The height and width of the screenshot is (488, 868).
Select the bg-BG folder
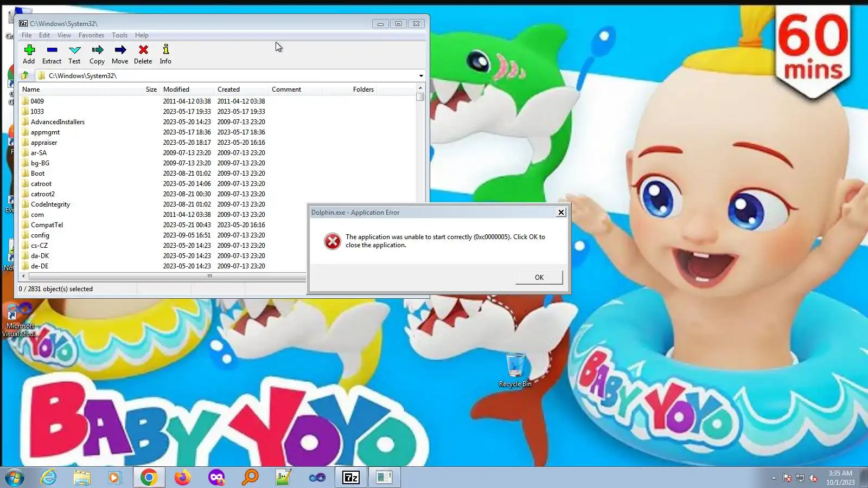coord(40,163)
